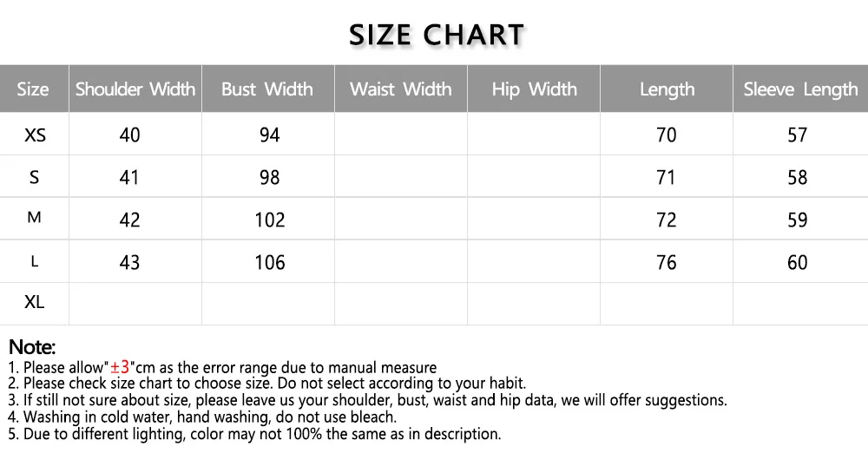Click the M size row label
The width and height of the screenshot is (868, 453).
coord(35,218)
